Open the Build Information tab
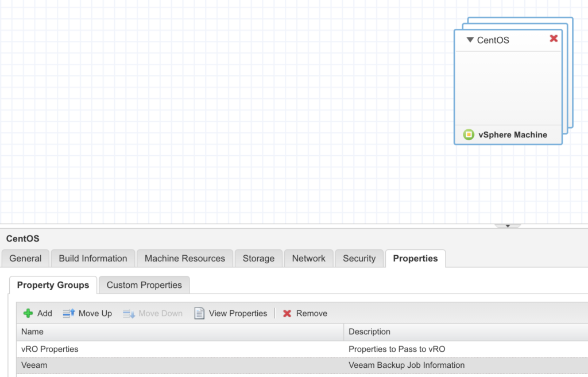 [x=92, y=258]
